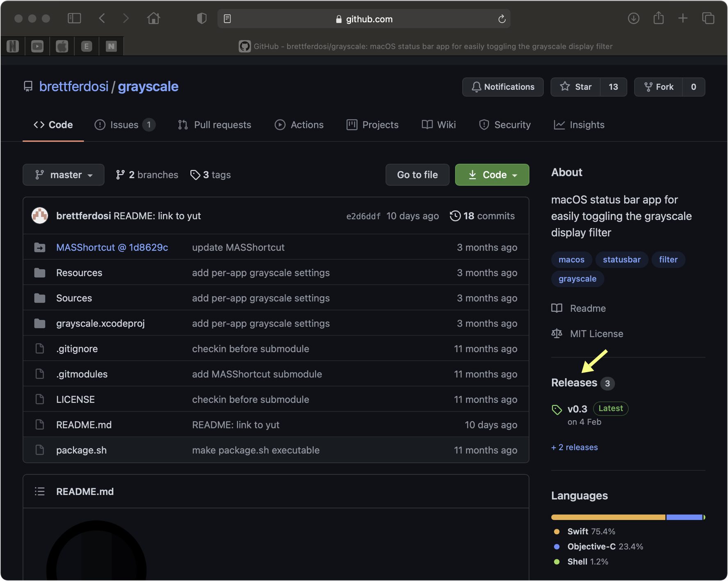View the 13 stargazers count
Viewport: 728px width, 581px height.
[613, 87]
